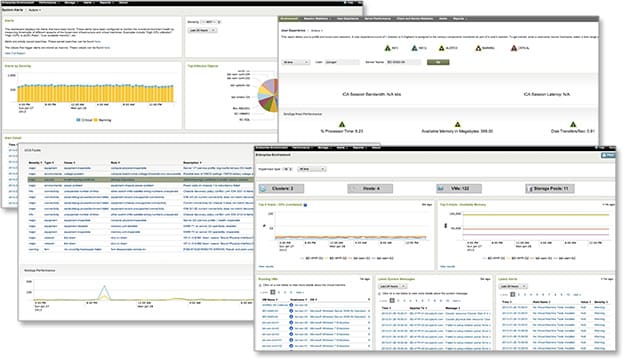Click the Available Memory in Megabytes warning icon
The height and width of the screenshot is (361, 625).
[458, 124]
